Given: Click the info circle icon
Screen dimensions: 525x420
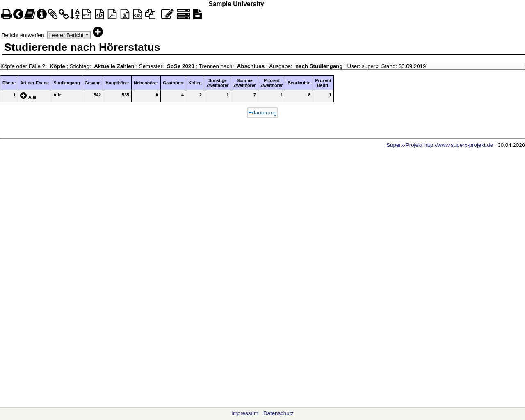Looking at the screenshot, I should coord(41,14).
